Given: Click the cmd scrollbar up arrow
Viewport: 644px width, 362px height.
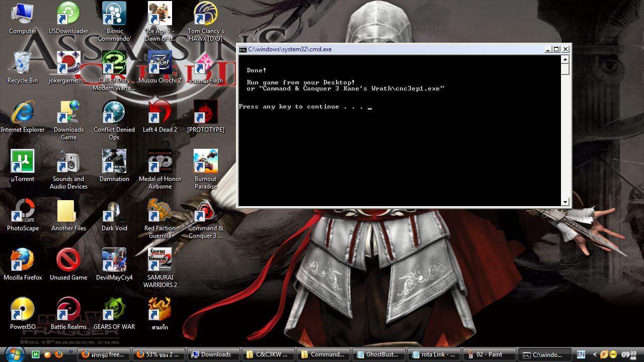Looking at the screenshot, I should (565, 59).
